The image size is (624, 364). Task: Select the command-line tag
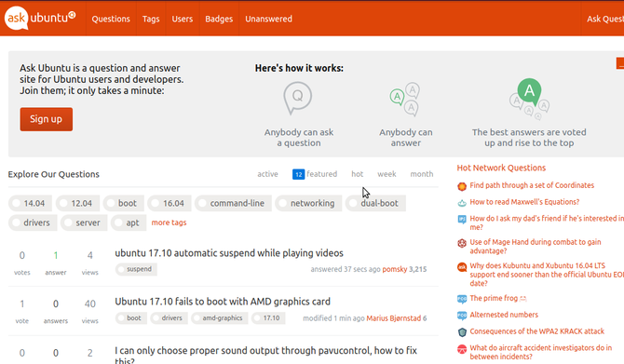point(233,203)
